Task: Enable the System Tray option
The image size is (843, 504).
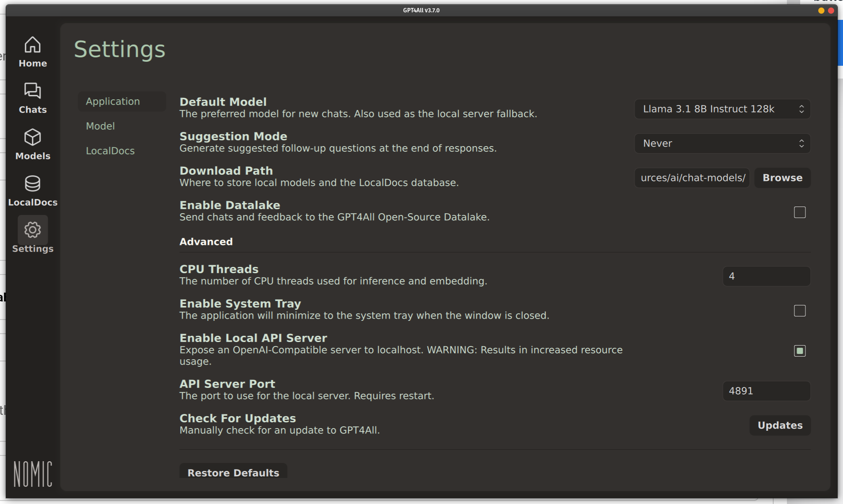Action: (x=799, y=311)
